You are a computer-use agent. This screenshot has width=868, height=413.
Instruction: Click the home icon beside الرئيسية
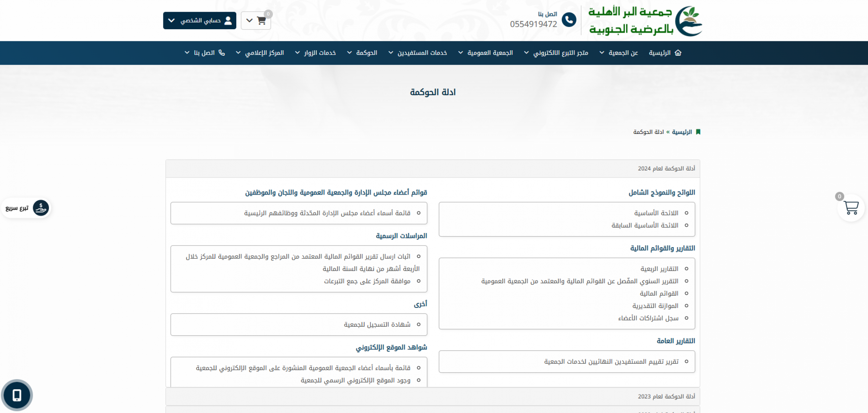point(678,53)
